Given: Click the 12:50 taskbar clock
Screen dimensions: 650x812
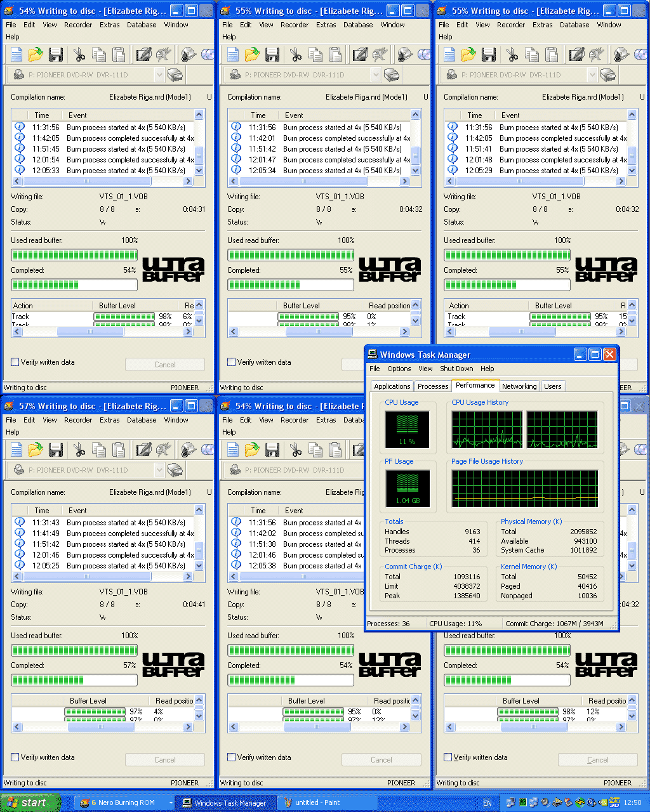Looking at the screenshot, I should point(633,803).
